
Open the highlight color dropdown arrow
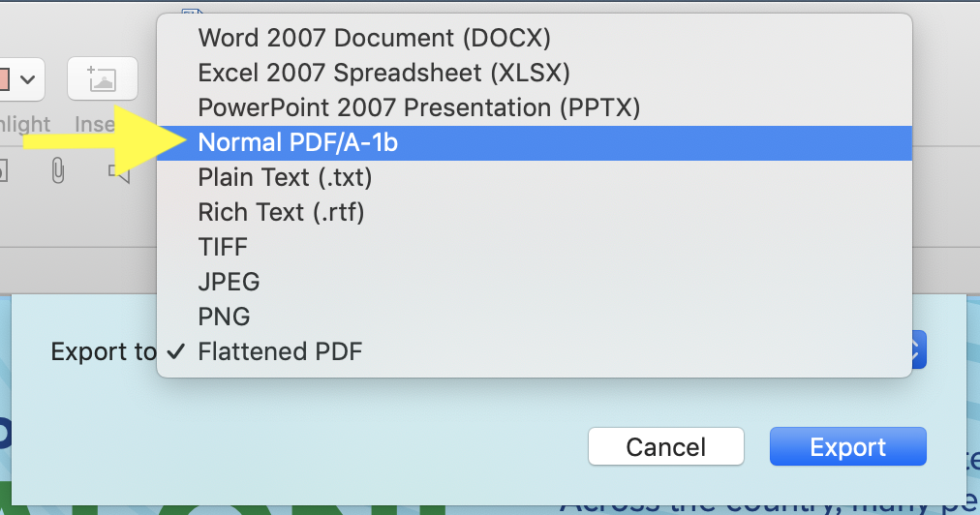pos(27,79)
